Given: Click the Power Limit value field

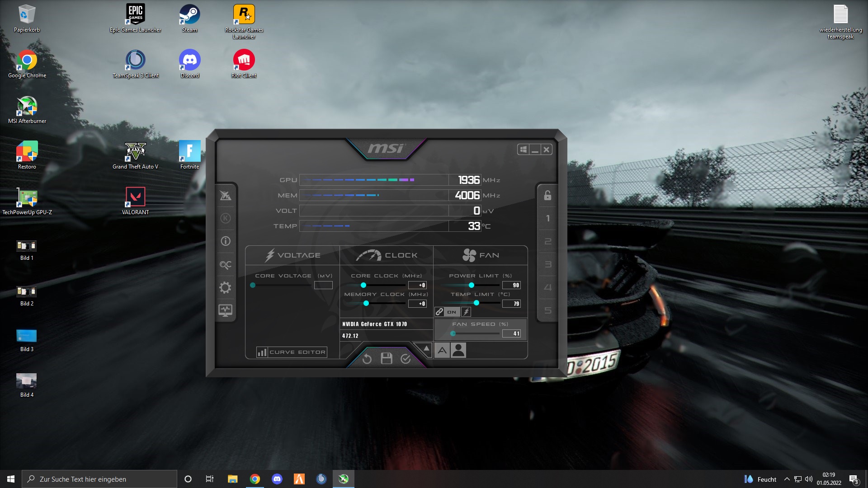Looking at the screenshot, I should [511, 285].
